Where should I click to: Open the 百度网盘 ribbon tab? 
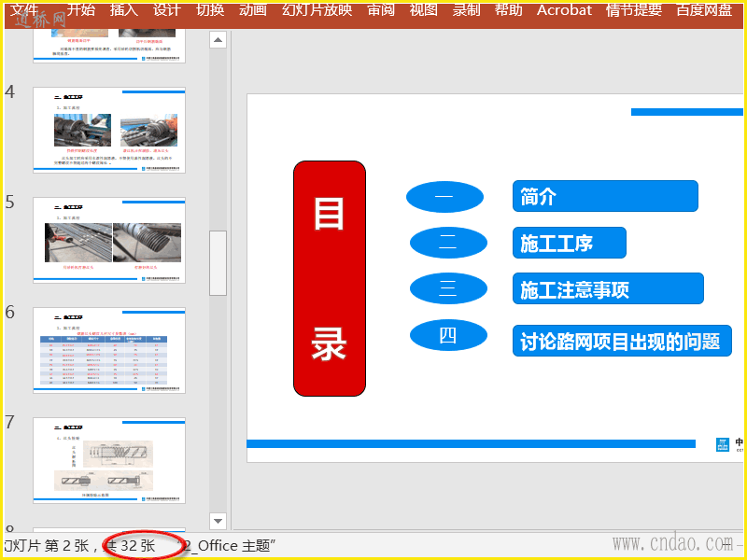point(704,9)
